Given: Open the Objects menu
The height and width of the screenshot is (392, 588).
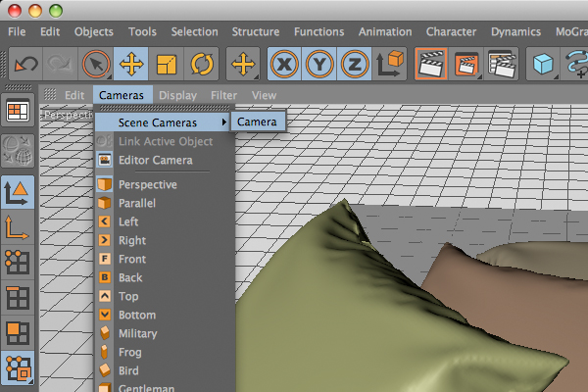Looking at the screenshot, I should tap(94, 32).
